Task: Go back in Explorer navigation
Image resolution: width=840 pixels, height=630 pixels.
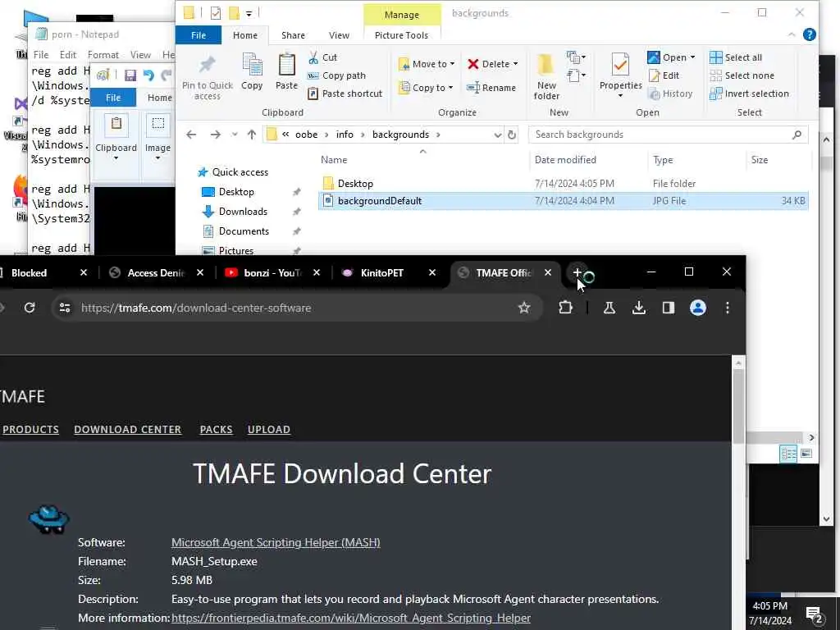Action: tap(191, 135)
